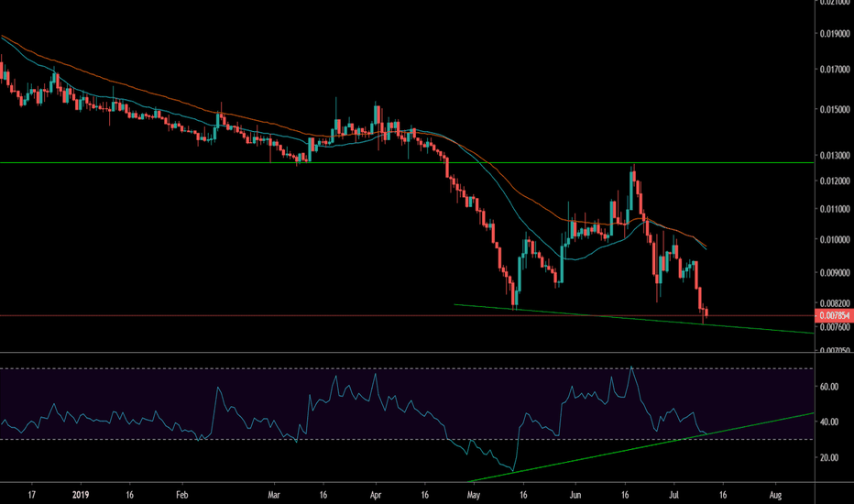Image resolution: width=854 pixels, height=504 pixels.
Task: Click the RSI 20.00 scale label
Action: click(x=829, y=457)
